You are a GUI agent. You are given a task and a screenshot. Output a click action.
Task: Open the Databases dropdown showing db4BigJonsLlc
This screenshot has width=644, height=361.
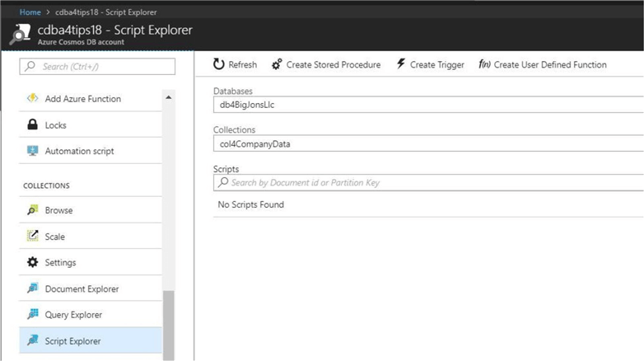coord(428,105)
